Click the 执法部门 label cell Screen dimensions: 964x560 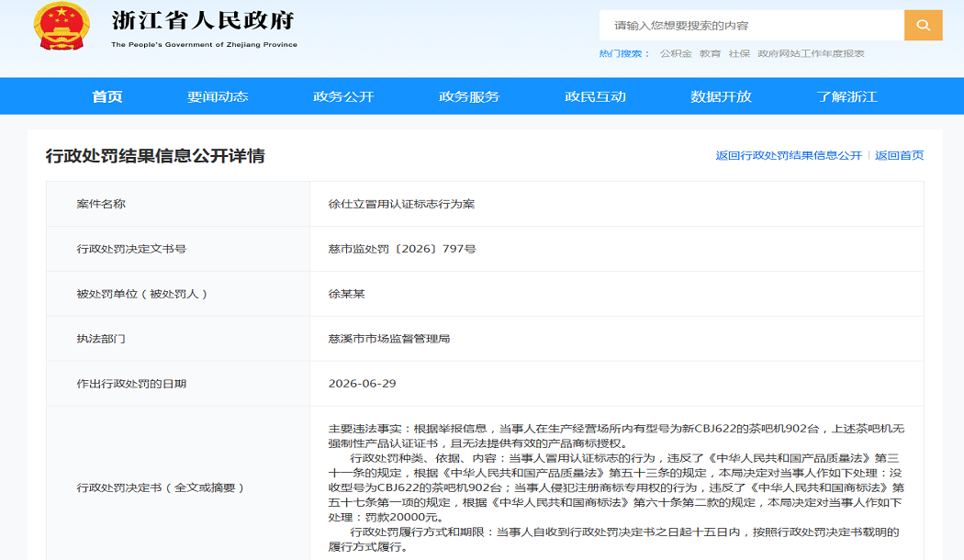click(x=178, y=339)
